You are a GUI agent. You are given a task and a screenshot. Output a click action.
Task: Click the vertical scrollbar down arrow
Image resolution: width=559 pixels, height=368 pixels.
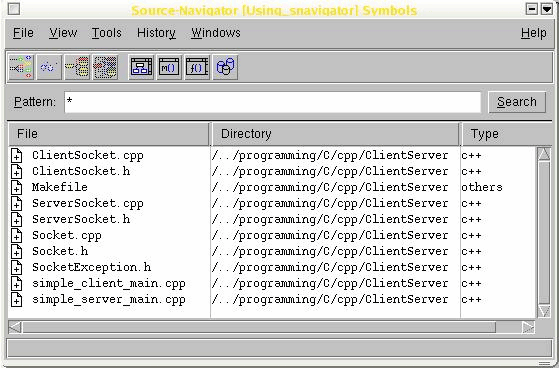544,311
